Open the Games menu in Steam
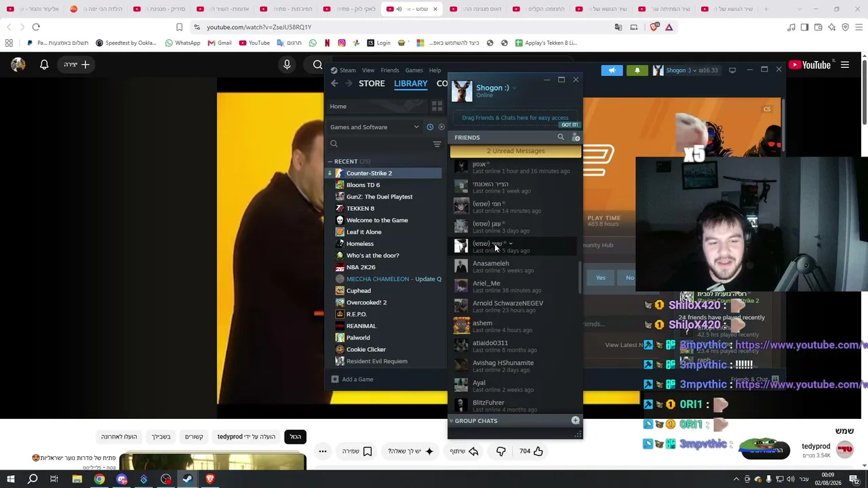The height and width of the screenshot is (488, 868). [414, 70]
